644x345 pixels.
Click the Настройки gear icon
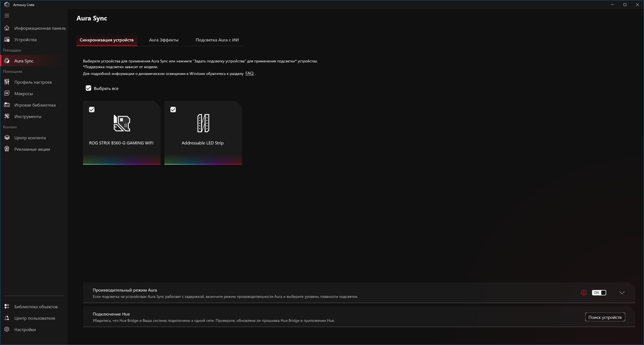(x=7, y=329)
